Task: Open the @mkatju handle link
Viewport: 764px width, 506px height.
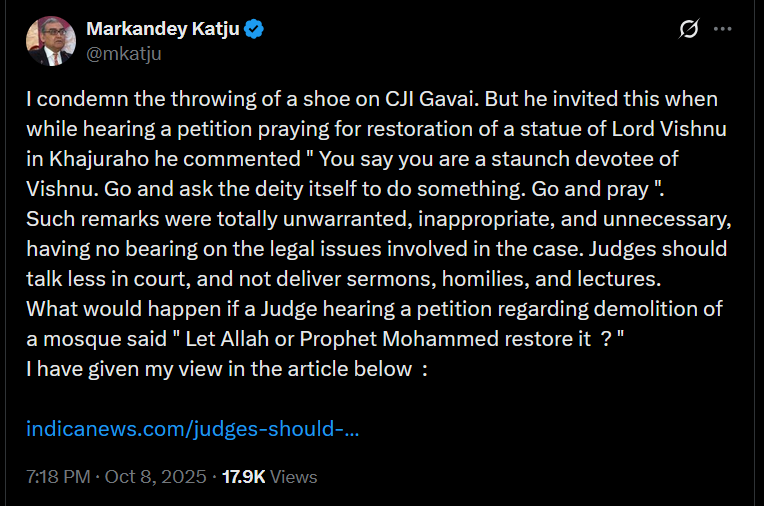Action: click(124, 53)
